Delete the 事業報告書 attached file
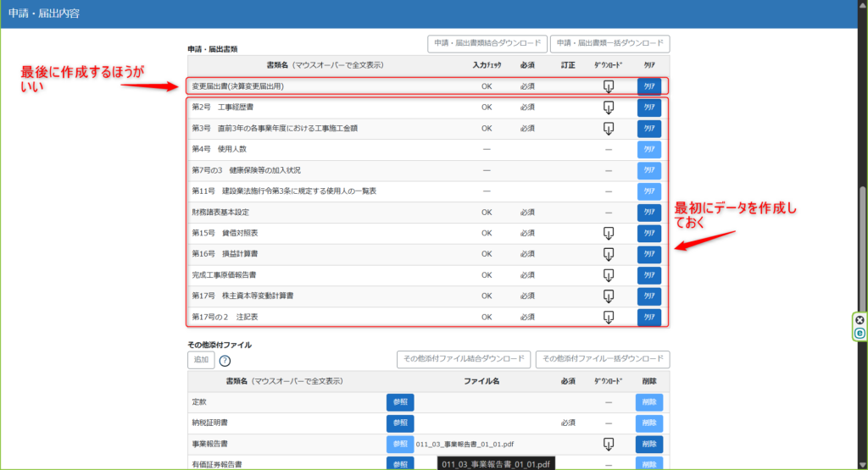Image resolution: width=868 pixels, height=470 pixels. (x=649, y=444)
